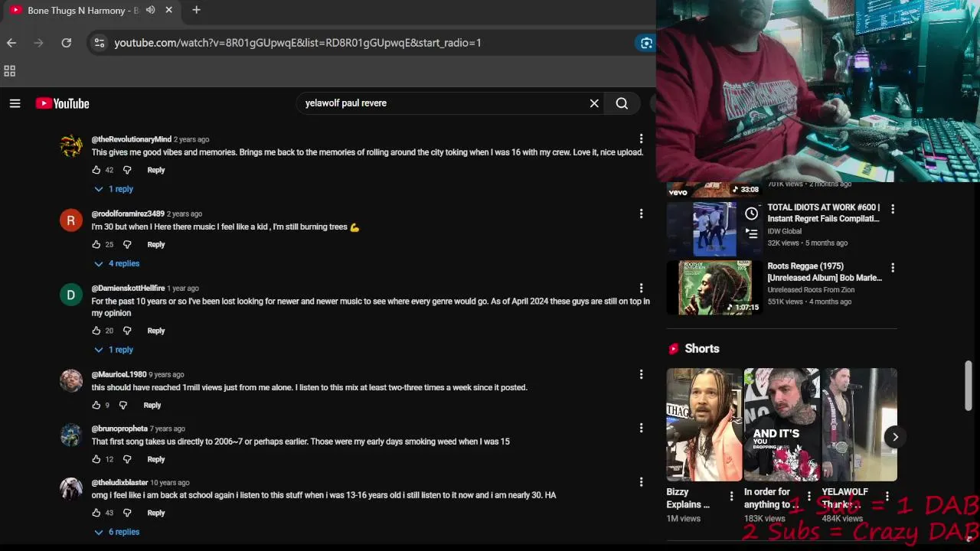Open options menu for theludixblaster's comment
The height and width of the screenshot is (551, 980).
pyautogui.click(x=641, y=482)
